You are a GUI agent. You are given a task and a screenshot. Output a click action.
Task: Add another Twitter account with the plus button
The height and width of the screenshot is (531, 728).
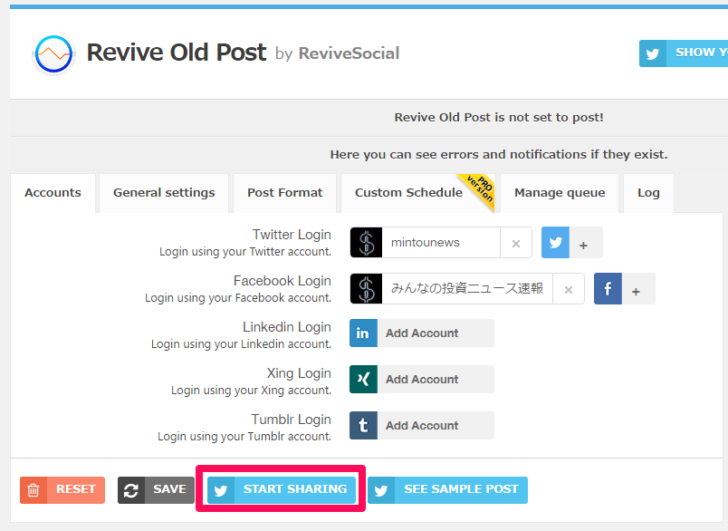pyautogui.click(x=584, y=245)
